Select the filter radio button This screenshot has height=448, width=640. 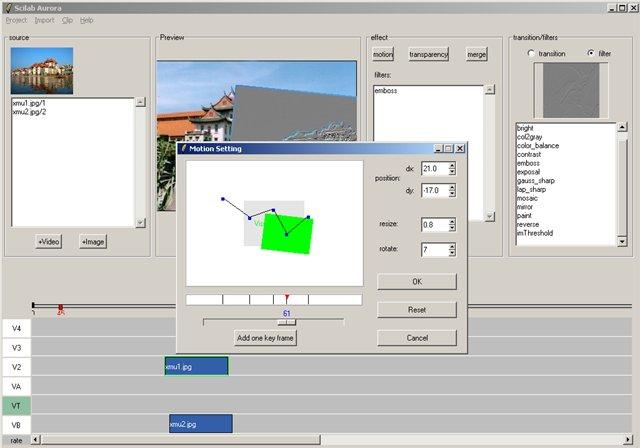tap(591, 53)
